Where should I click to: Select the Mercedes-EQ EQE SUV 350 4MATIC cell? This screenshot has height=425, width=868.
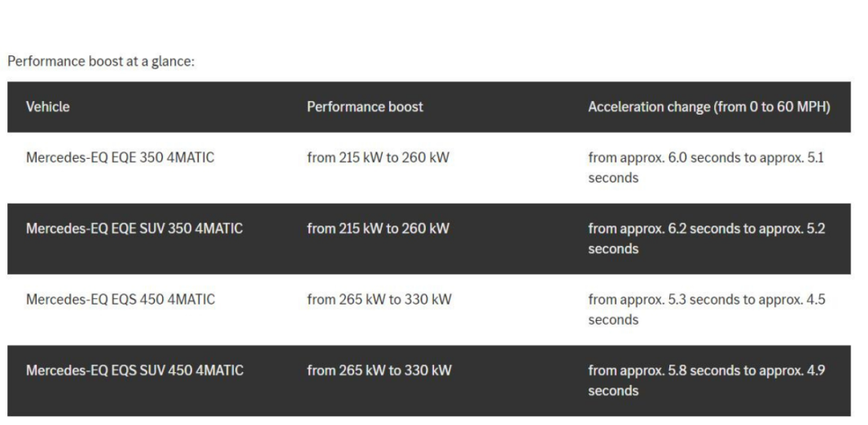point(134,229)
